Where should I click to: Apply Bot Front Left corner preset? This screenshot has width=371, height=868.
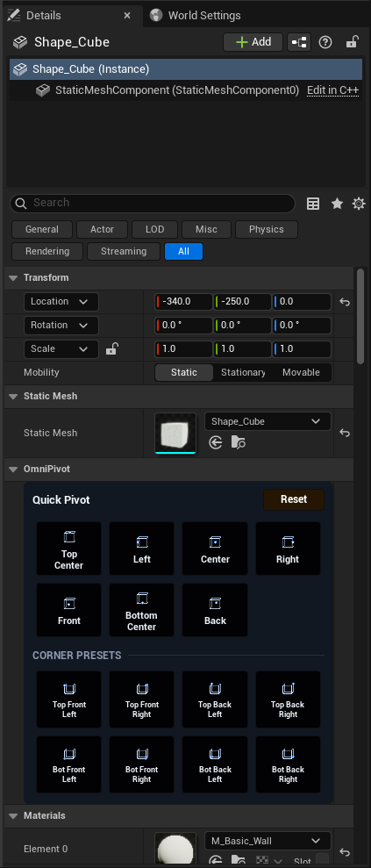69,764
